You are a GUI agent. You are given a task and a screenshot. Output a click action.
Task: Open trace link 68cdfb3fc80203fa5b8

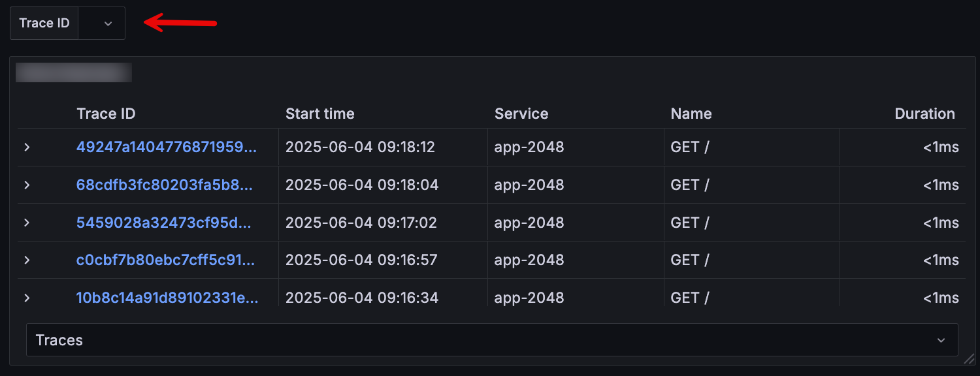[164, 185]
